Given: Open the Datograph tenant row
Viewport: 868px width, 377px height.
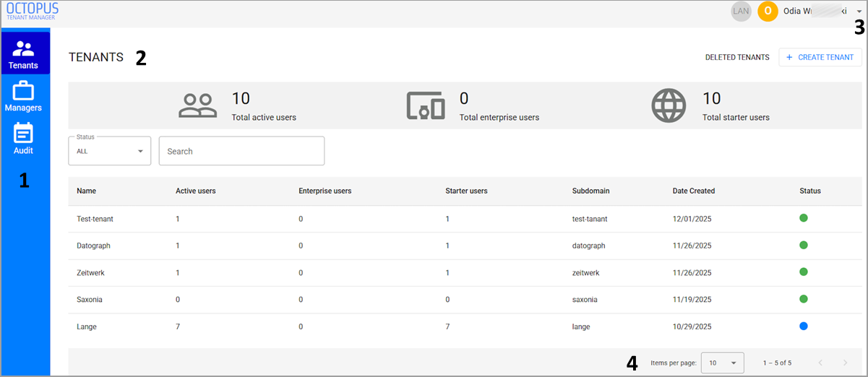Looking at the screenshot, I should (x=465, y=246).
